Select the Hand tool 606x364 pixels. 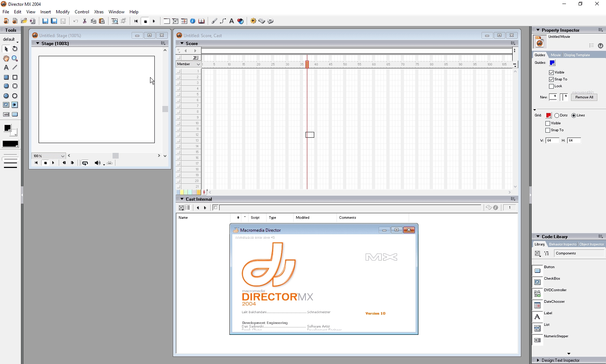(6, 58)
